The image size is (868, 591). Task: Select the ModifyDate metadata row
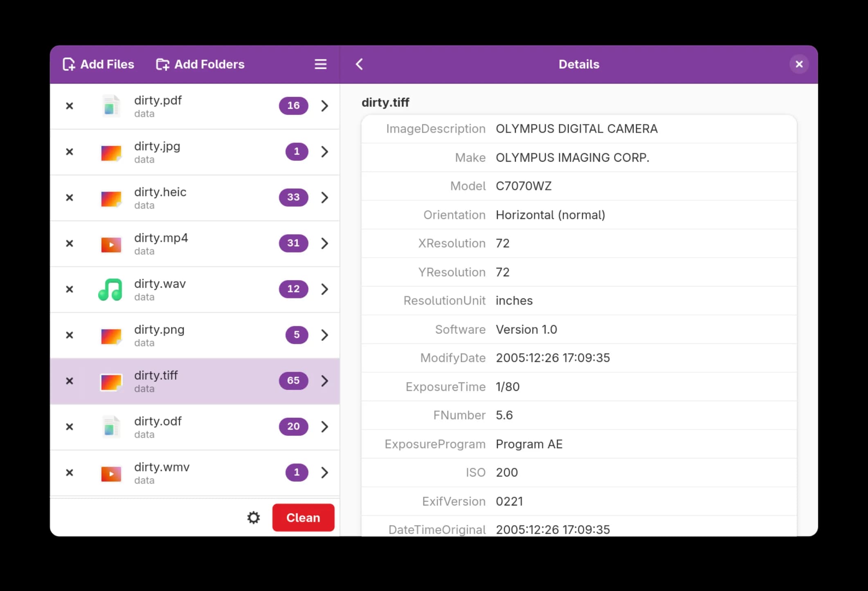[x=578, y=358]
